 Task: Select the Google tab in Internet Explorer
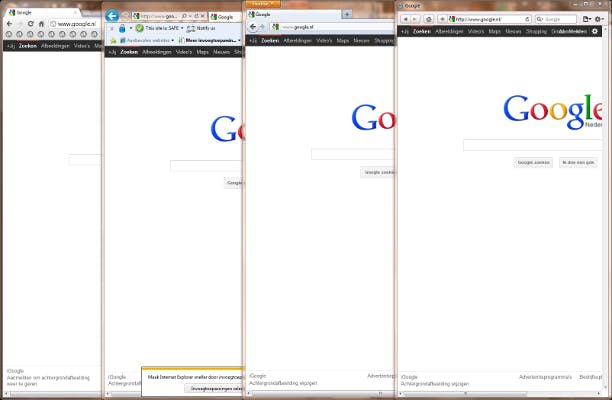click(x=225, y=17)
